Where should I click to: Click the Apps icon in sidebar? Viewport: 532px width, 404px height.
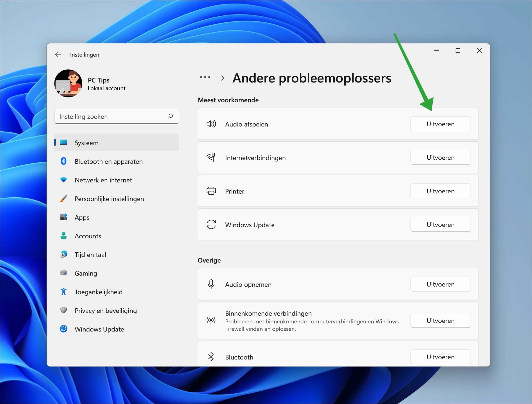64,217
